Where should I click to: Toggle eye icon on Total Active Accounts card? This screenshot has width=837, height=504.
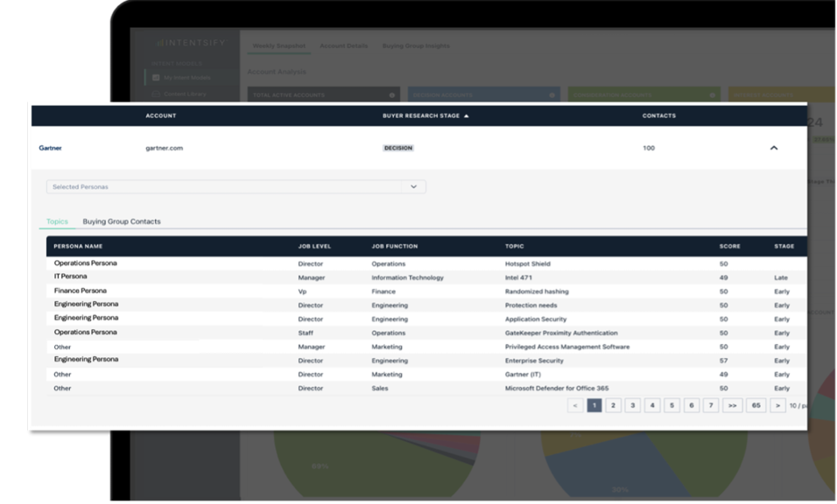(391, 94)
